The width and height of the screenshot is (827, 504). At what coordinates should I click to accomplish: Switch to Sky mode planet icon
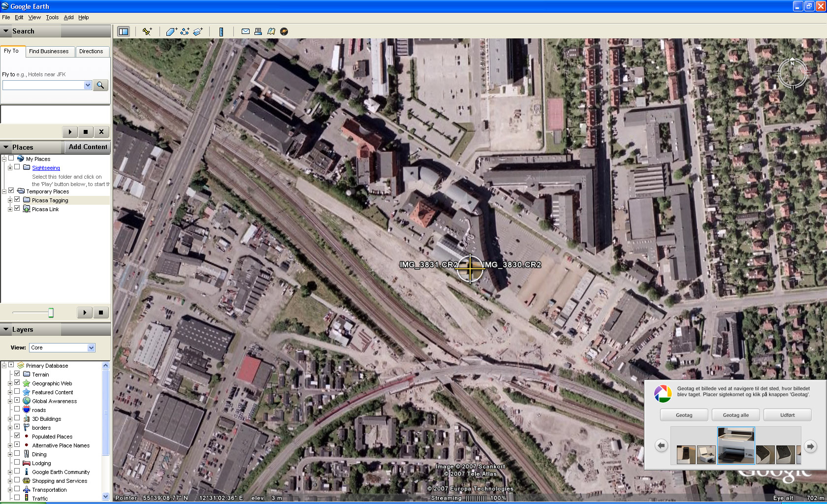point(284,31)
